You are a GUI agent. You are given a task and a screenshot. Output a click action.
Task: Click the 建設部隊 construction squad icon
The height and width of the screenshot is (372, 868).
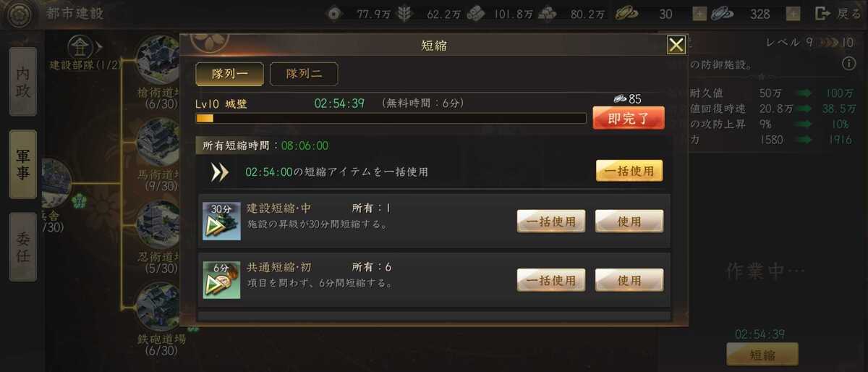coord(79,47)
